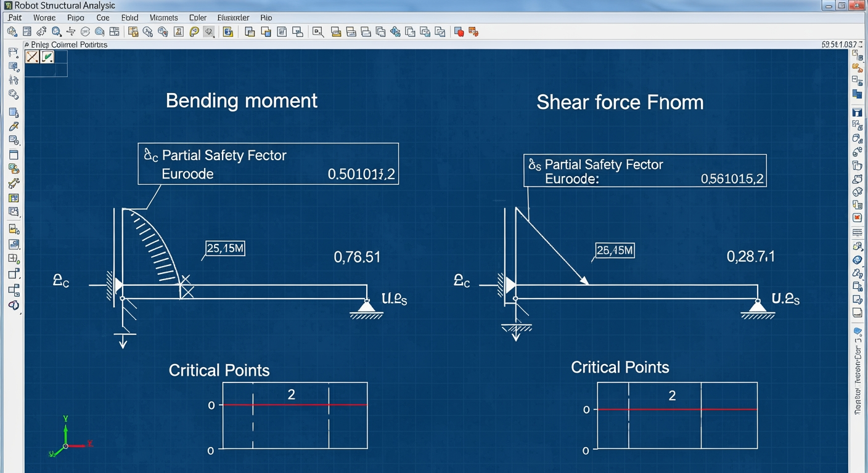
Task: Click the safety factor value 0.561015,2
Action: (x=732, y=179)
